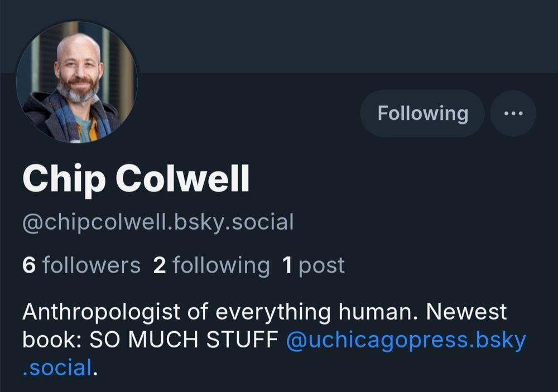Click the bold number 1 before post

[x=287, y=265]
